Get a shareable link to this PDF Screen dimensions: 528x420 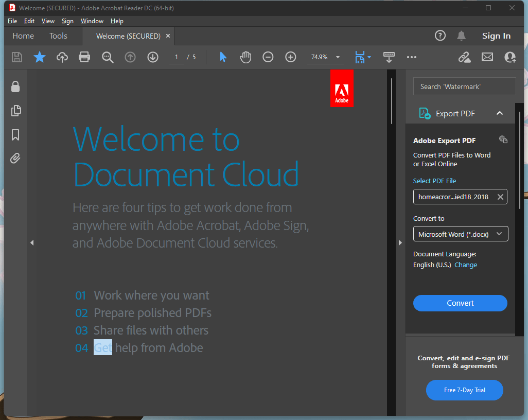(464, 57)
